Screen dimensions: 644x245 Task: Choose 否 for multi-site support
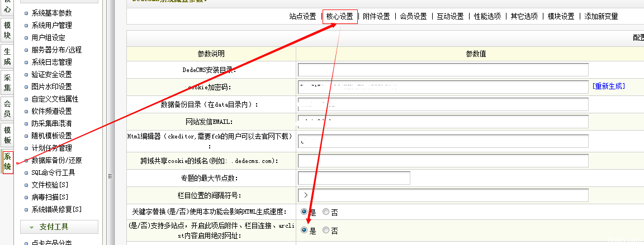(326, 230)
